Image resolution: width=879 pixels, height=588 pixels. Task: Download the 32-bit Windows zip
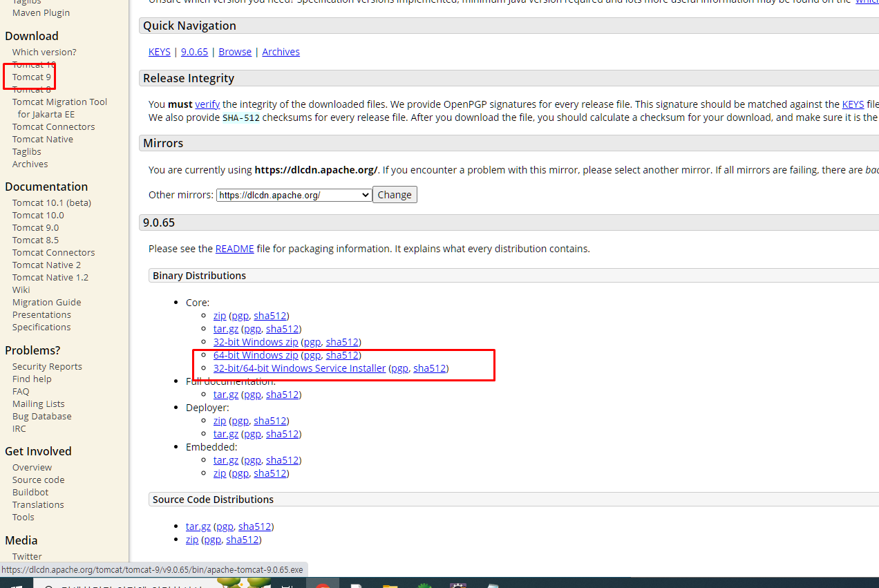point(256,342)
